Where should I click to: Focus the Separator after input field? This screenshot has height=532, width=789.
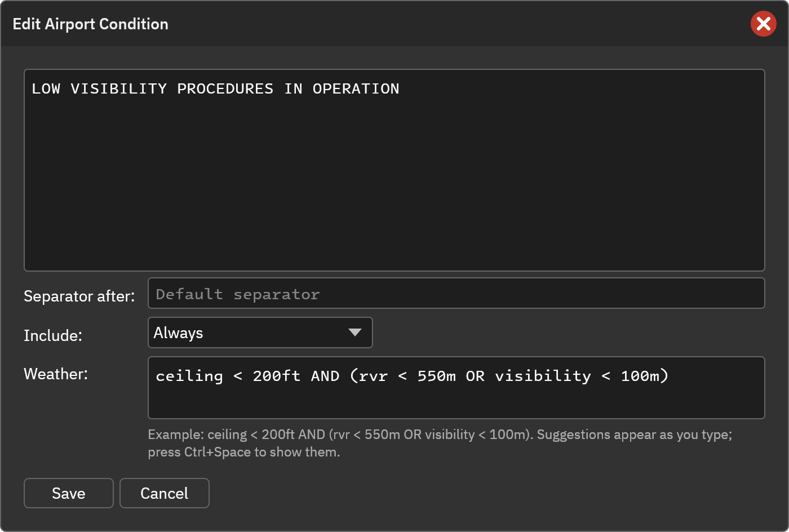(x=456, y=293)
